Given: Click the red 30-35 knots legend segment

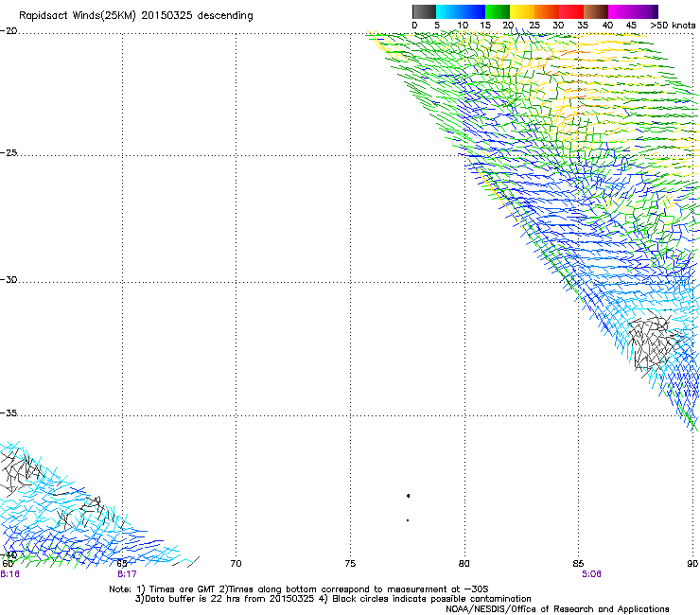Looking at the screenshot, I should coord(571,11).
